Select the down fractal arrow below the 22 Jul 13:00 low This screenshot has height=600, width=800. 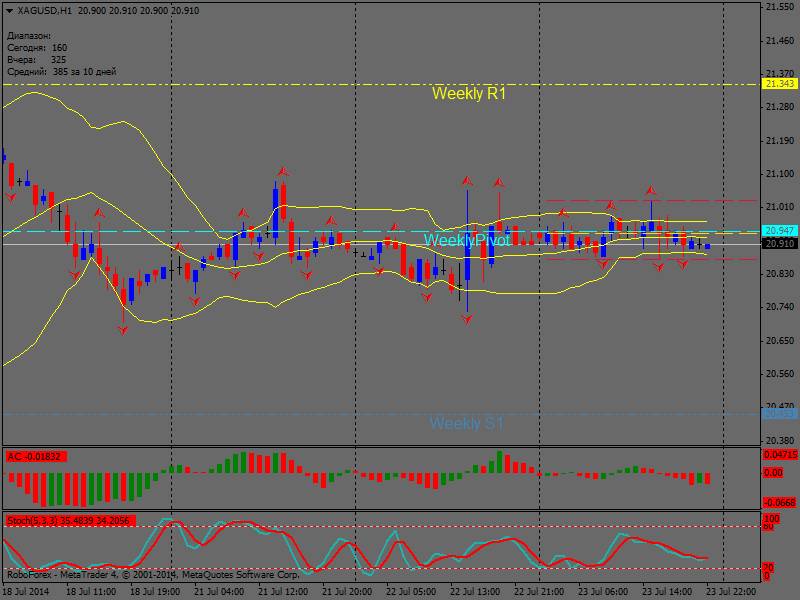point(467,319)
